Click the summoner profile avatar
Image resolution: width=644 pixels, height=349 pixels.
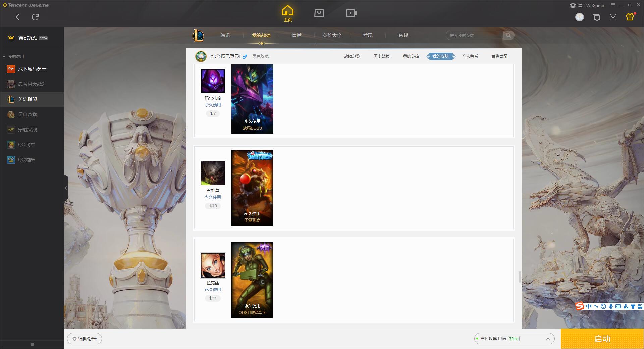click(x=201, y=56)
